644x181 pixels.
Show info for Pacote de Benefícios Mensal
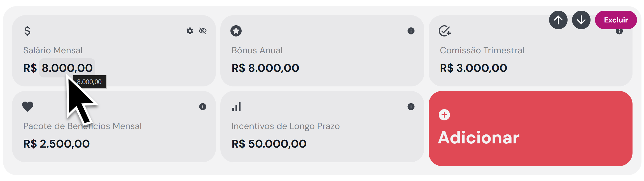click(x=203, y=107)
